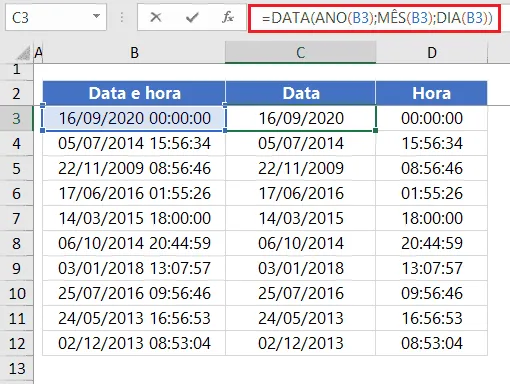Select cell with 03/01/2018 13:07:57
The image size is (510, 384).
(134, 268)
